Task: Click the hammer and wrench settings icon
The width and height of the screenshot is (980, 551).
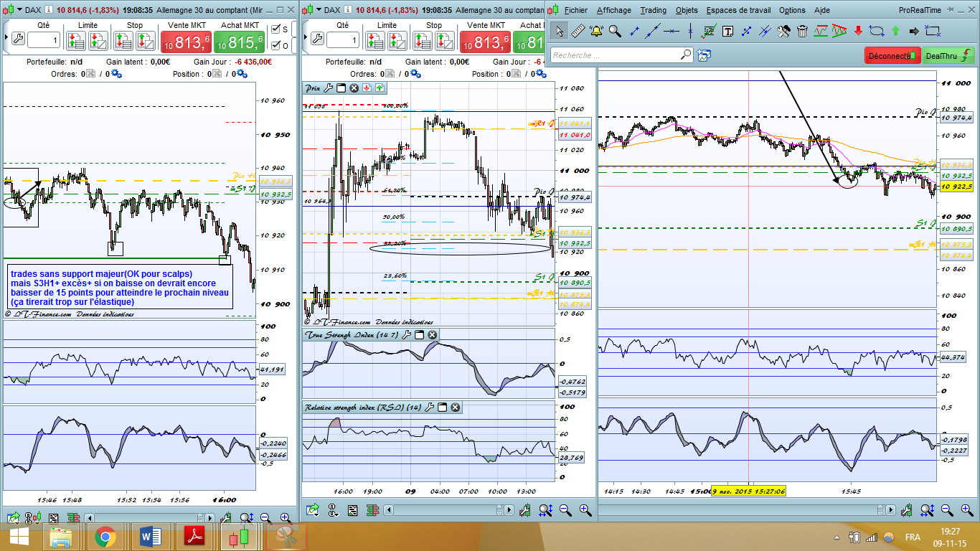Action: pyautogui.click(x=783, y=31)
